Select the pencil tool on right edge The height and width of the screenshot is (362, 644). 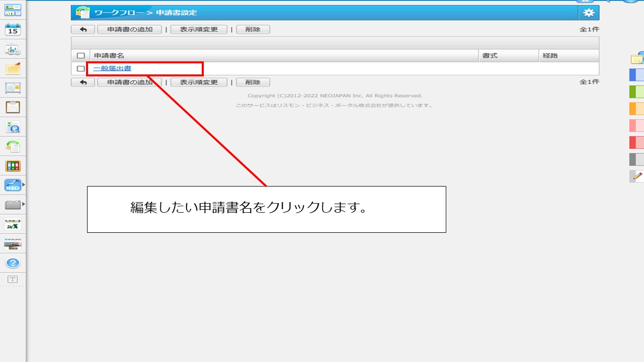coord(637,176)
